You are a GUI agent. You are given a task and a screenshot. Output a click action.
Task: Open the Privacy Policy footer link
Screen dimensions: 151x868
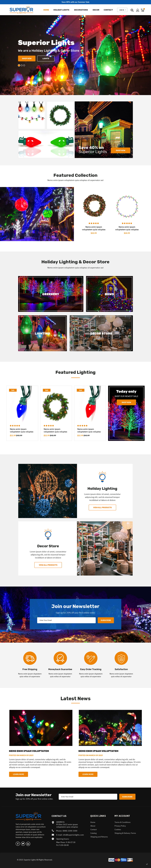(x=120, y=825)
